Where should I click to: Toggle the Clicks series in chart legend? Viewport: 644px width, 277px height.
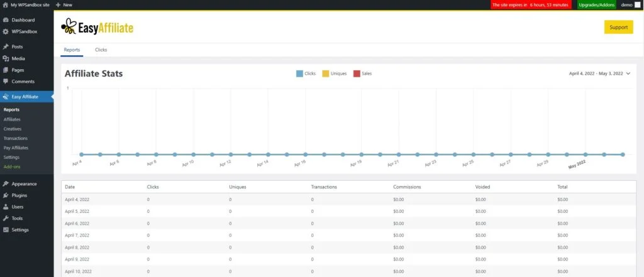306,73
